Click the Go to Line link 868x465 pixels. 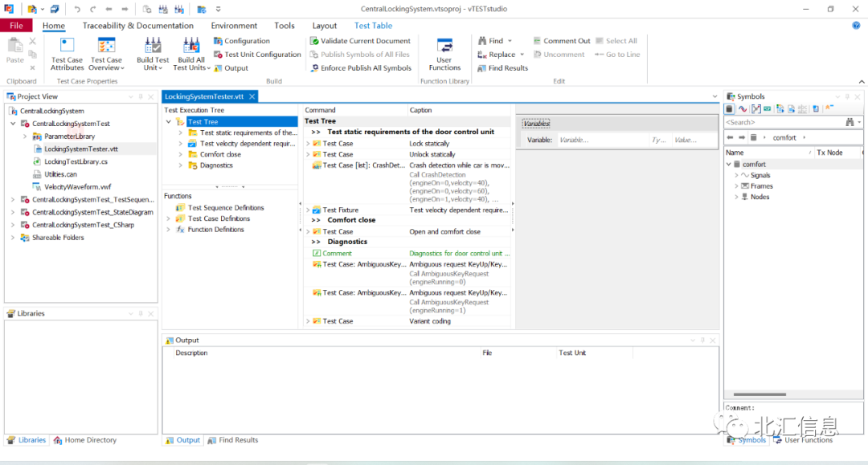617,54
